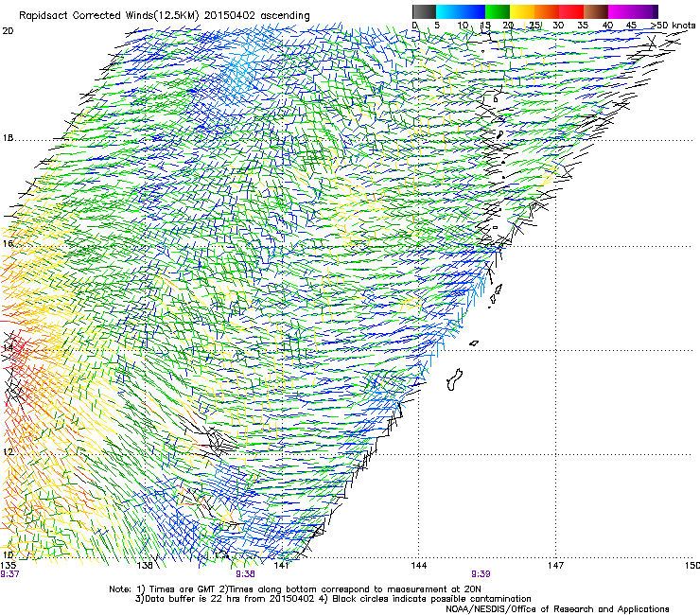Click the longitude label '138'
This screenshot has width=700, height=615.
click(145, 566)
